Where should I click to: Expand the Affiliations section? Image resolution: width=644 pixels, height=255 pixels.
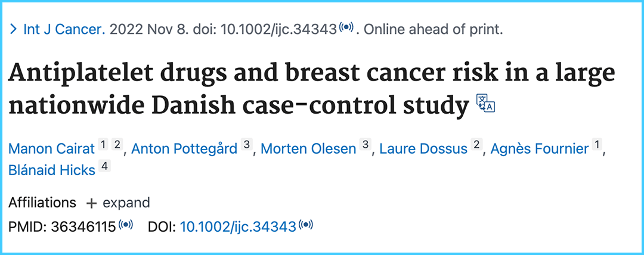[x=117, y=203]
